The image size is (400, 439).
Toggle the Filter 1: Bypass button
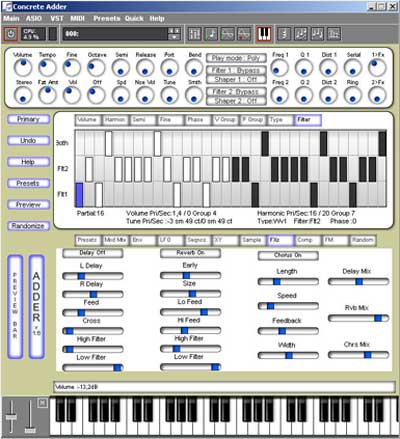coord(236,70)
